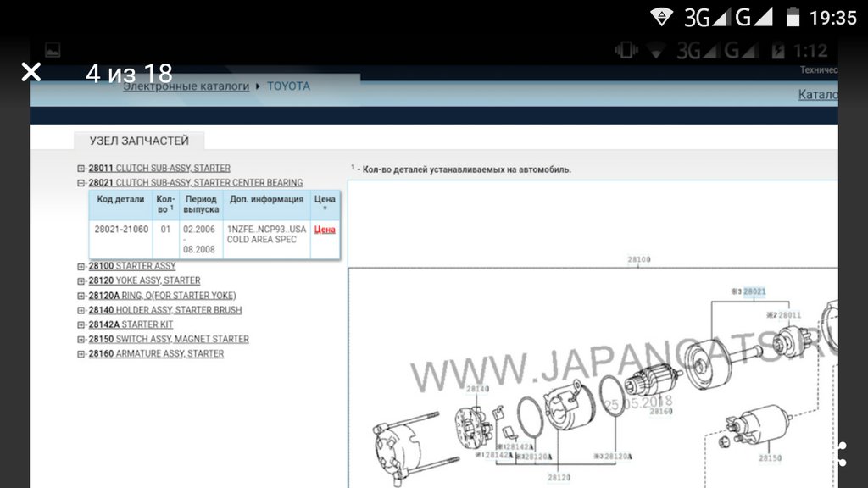
Task: Click the Период выпуска column header
Action: (201, 204)
